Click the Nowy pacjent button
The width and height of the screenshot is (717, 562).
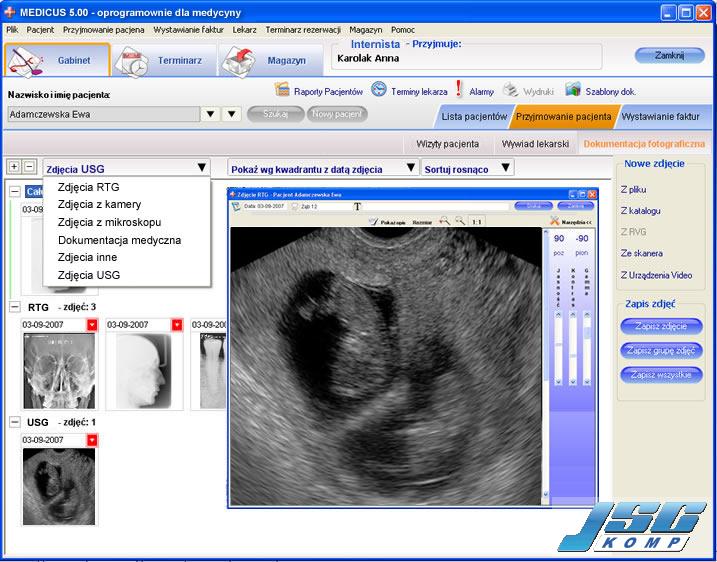click(x=337, y=114)
